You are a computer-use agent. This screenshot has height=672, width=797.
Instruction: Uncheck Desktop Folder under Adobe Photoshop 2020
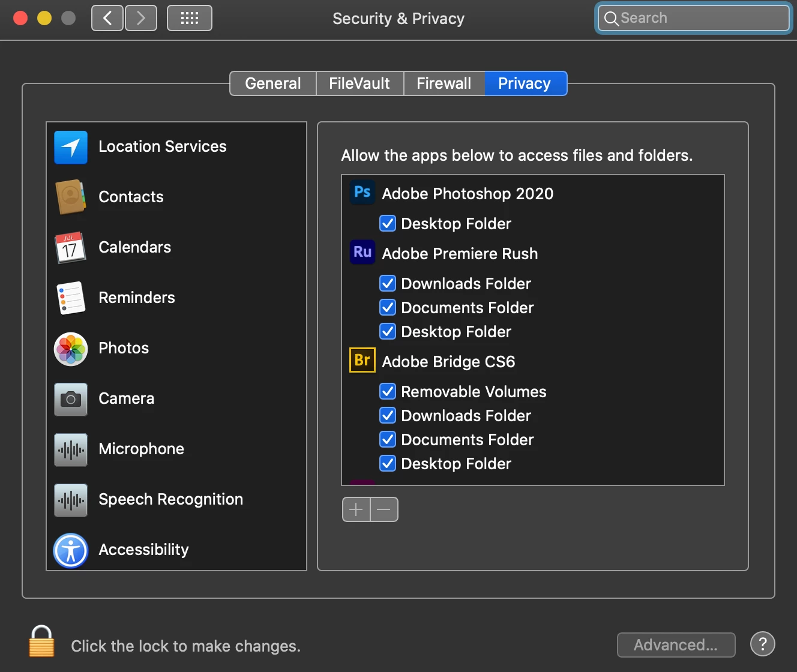388,223
